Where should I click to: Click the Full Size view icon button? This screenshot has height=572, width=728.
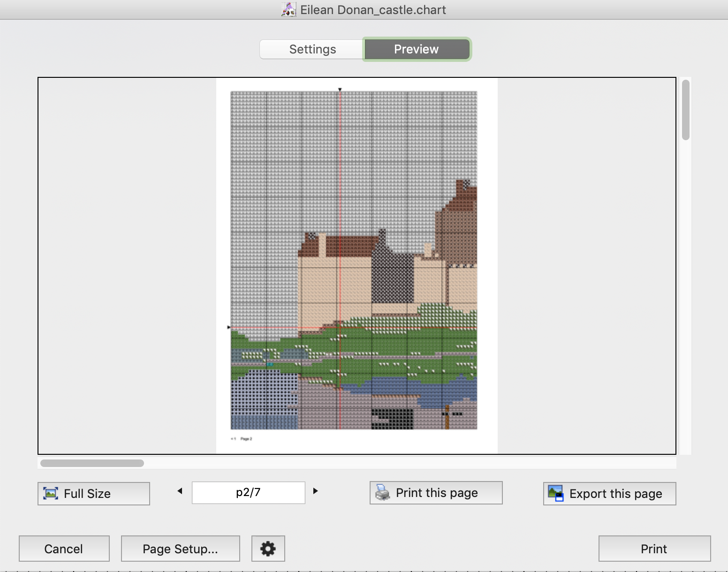coord(51,494)
